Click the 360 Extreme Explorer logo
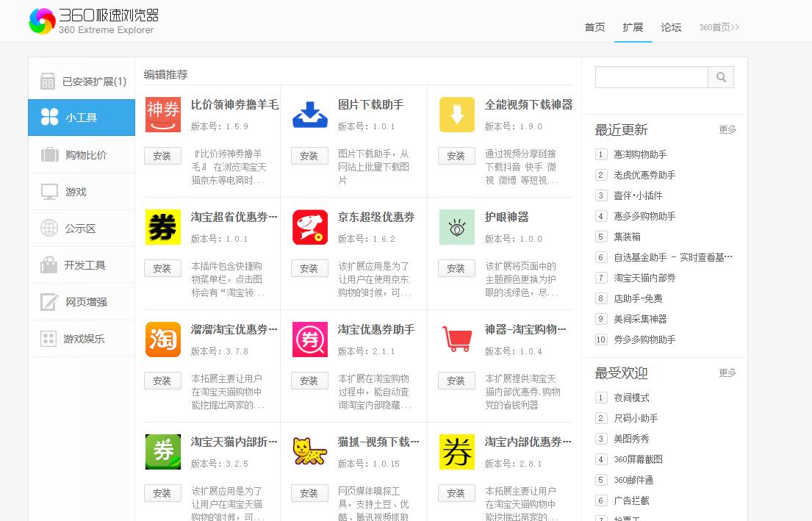812x521 pixels. [79, 20]
